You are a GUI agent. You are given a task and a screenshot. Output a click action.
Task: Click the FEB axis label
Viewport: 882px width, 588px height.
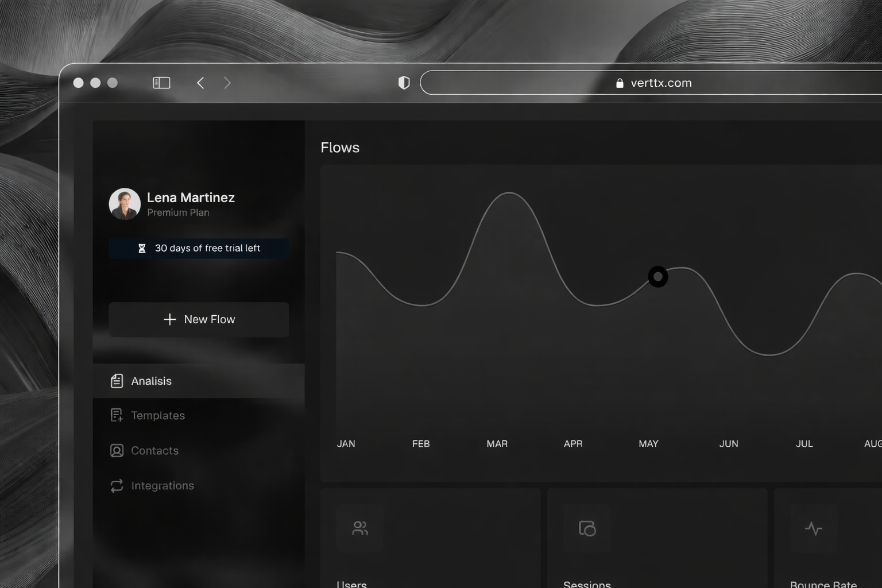point(421,444)
